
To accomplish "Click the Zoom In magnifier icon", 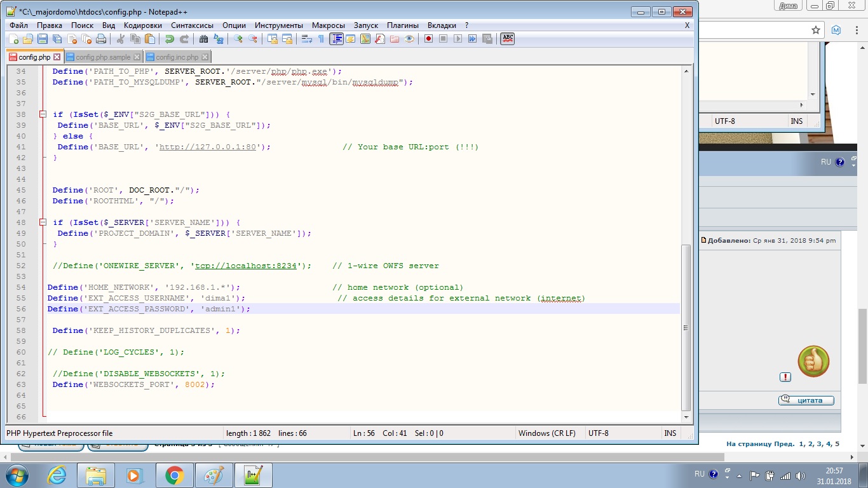I will [x=238, y=39].
